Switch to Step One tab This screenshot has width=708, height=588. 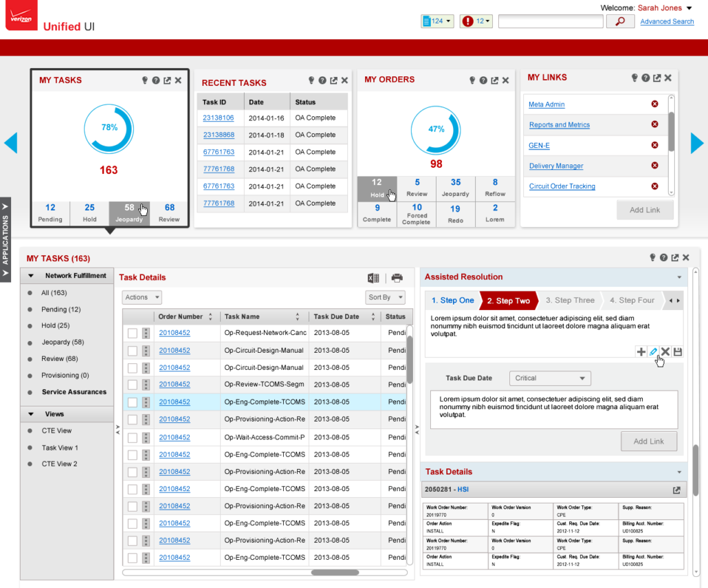pyautogui.click(x=452, y=301)
